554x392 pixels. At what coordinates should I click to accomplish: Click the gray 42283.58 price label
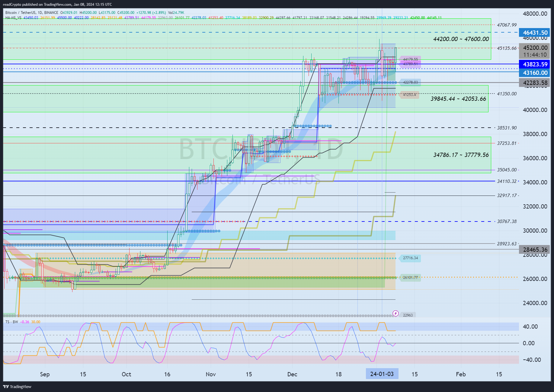click(x=535, y=83)
